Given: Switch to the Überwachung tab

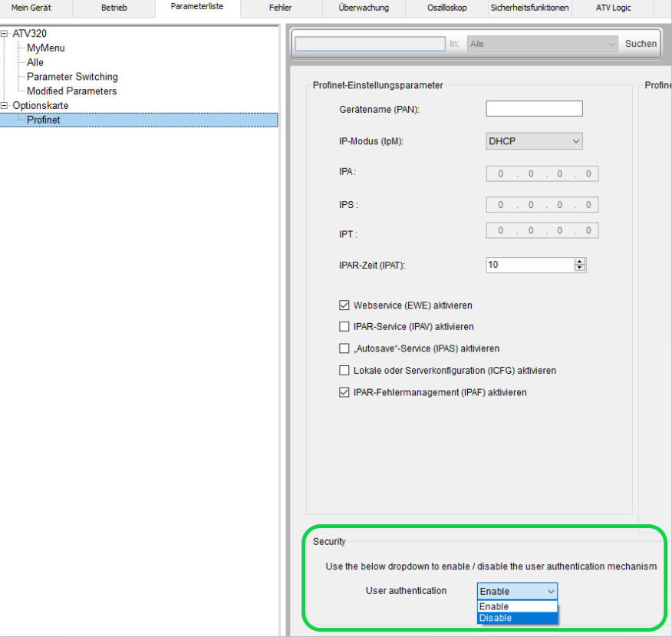Looking at the screenshot, I should (x=364, y=8).
